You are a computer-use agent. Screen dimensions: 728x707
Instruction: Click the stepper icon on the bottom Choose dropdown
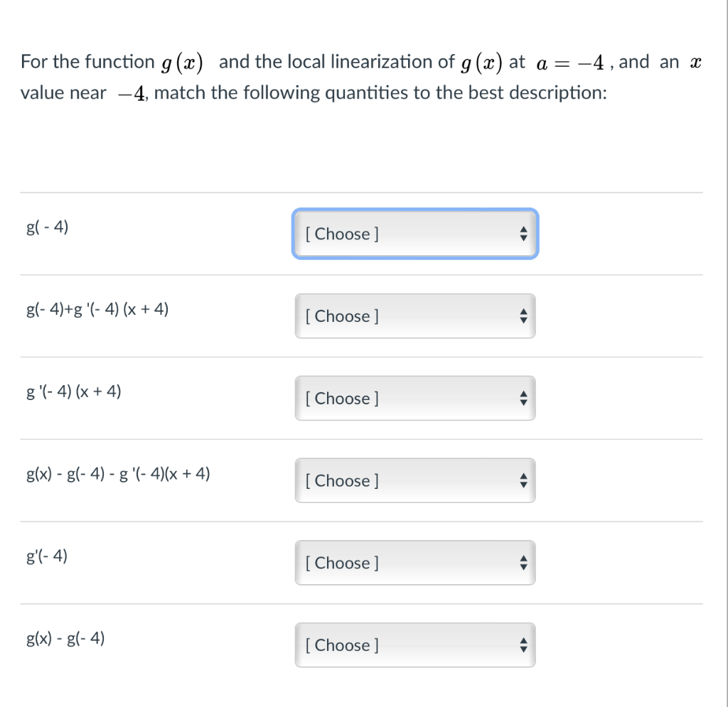pos(524,645)
